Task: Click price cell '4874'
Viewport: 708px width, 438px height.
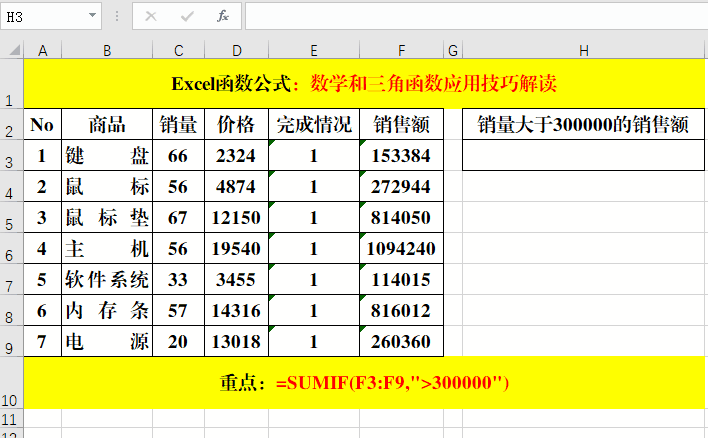Action: pyautogui.click(x=237, y=186)
